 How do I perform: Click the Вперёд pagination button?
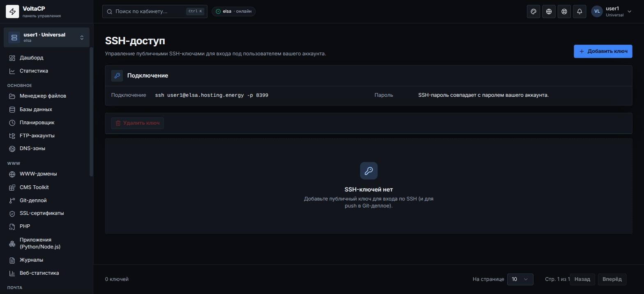coord(612,279)
